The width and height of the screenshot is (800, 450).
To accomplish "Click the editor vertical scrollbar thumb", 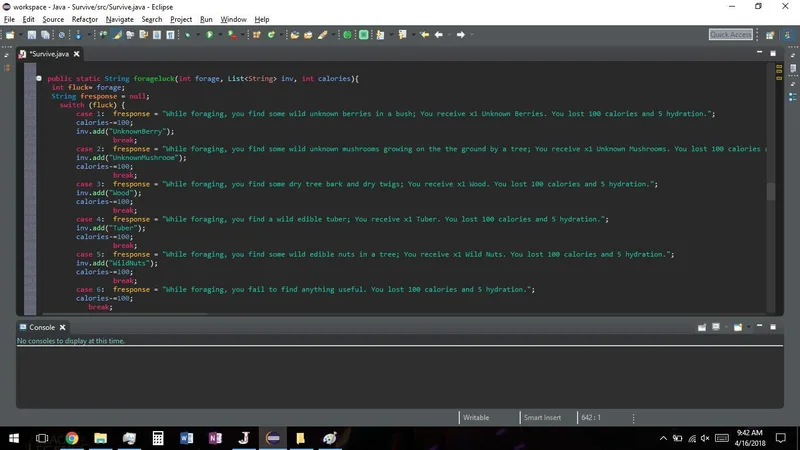I will 770,191.
